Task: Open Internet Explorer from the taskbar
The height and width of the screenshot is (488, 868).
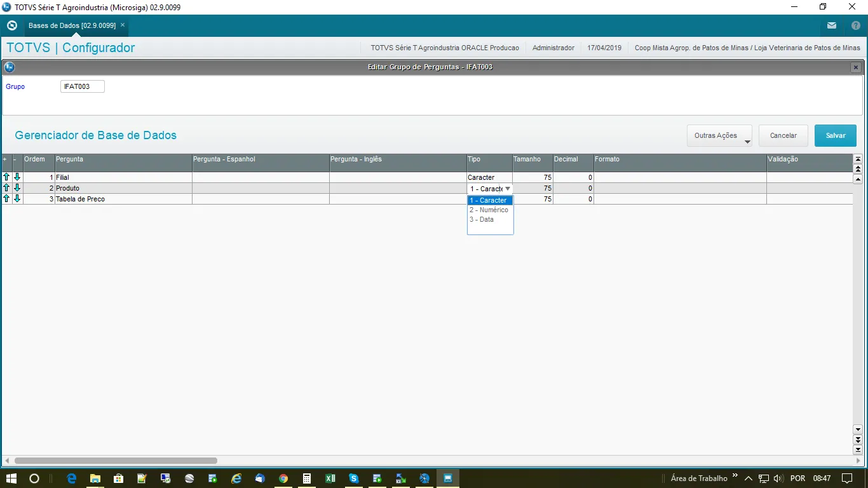Action: (x=236, y=478)
